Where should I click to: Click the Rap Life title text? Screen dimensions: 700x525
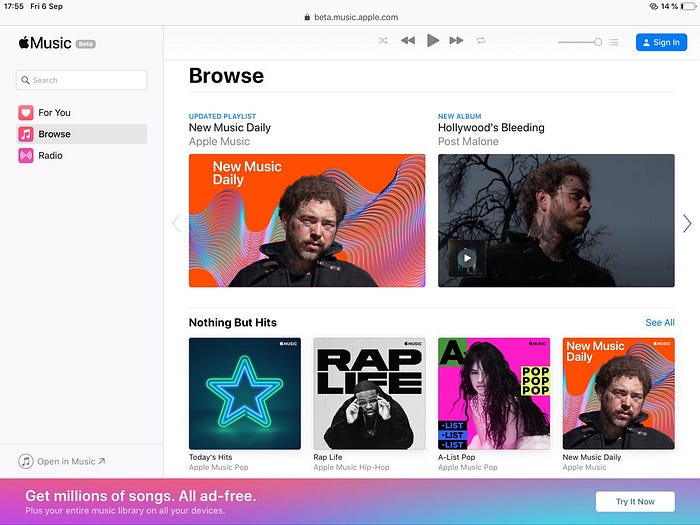328,457
